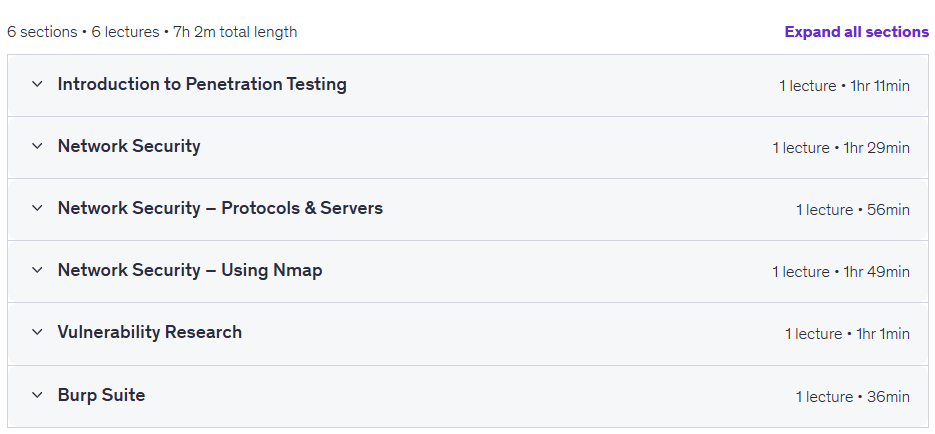
Task: Select the Network Security section title
Action: [x=129, y=146]
